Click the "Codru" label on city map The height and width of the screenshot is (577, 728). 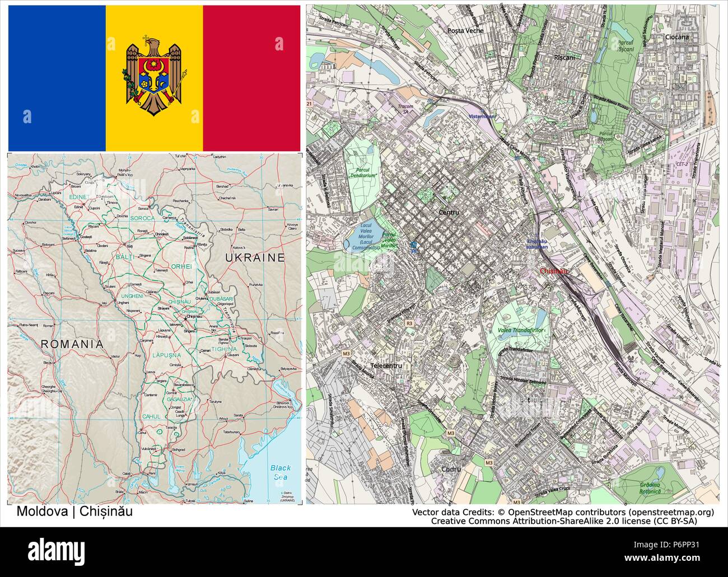(x=451, y=469)
